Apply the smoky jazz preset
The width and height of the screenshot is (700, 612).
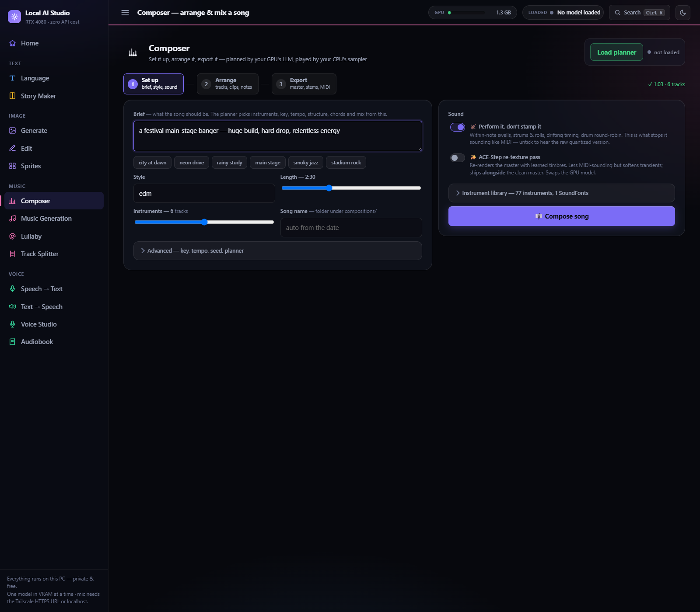tap(306, 163)
